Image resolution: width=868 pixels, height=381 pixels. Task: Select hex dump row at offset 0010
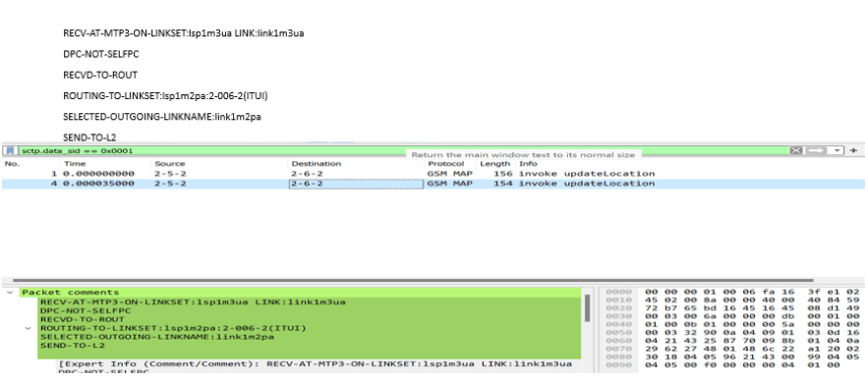pyautogui.click(x=733, y=299)
